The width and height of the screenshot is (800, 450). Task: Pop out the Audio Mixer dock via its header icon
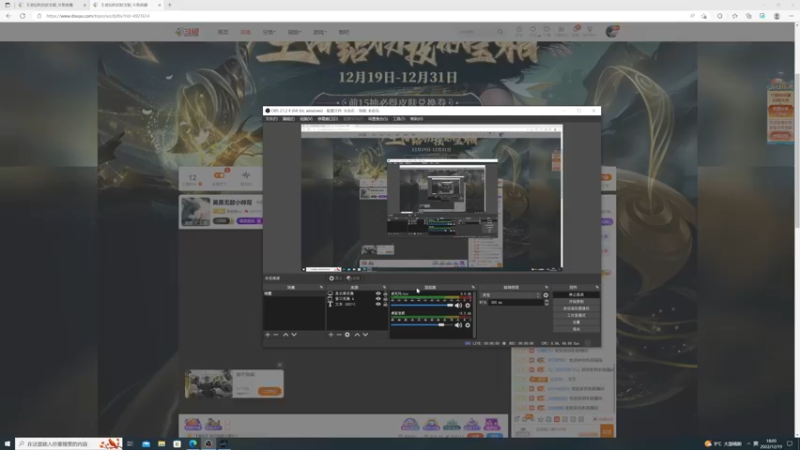coord(473,287)
